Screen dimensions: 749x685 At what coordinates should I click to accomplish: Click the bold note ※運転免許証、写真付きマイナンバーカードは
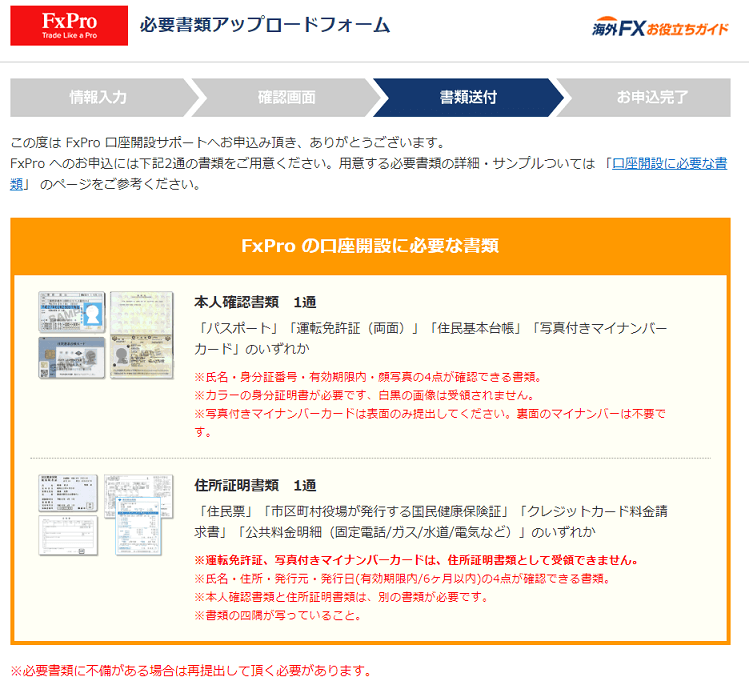(x=416, y=560)
